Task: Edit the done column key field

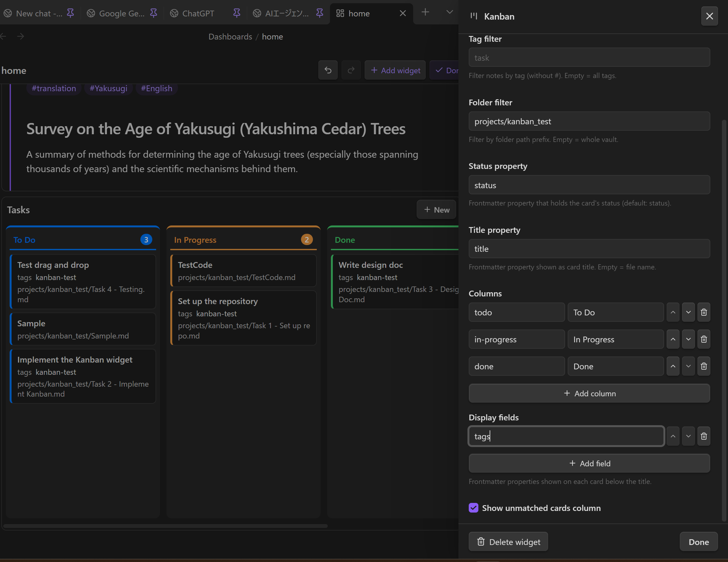Action: pos(517,366)
